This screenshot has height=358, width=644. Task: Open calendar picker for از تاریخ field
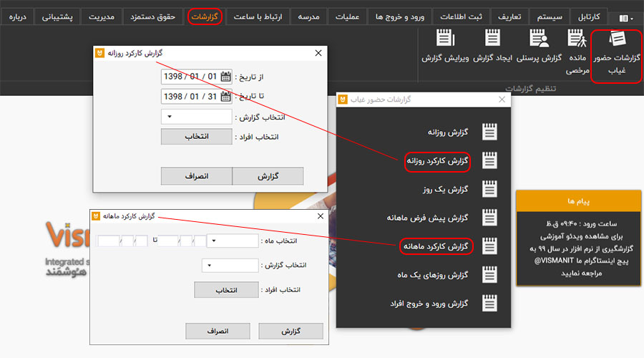pos(225,77)
